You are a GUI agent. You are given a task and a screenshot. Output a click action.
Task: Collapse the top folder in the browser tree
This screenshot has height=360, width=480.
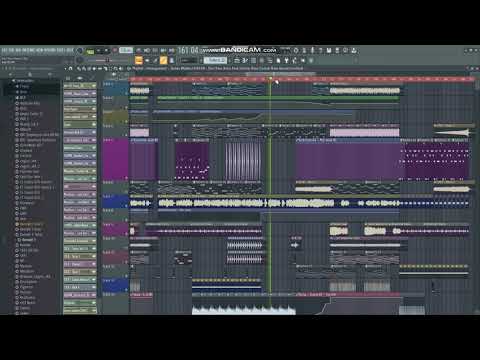pyautogui.click(x=14, y=81)
